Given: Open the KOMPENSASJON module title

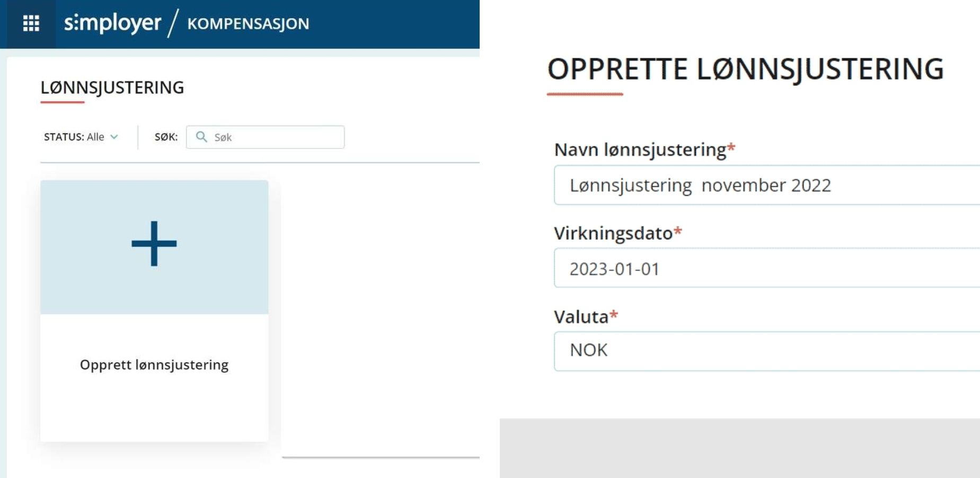Looking at the screenshot, I should click(x=248, y=24).
